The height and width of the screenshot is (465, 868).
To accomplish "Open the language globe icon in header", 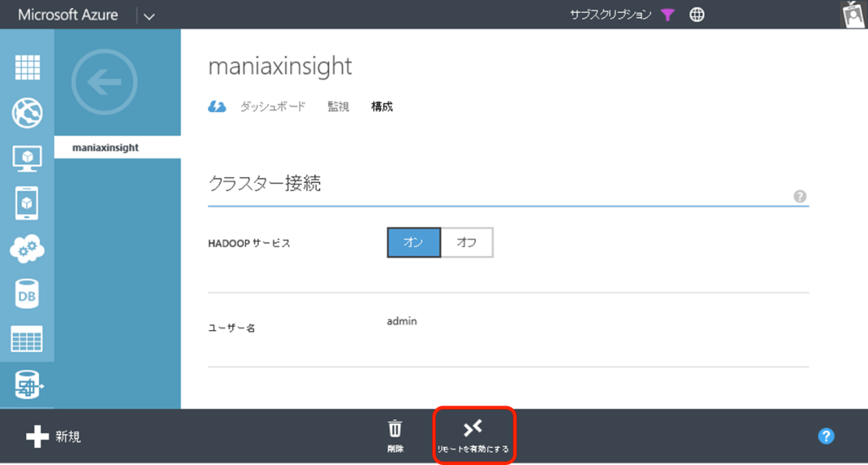I will 697,15.
